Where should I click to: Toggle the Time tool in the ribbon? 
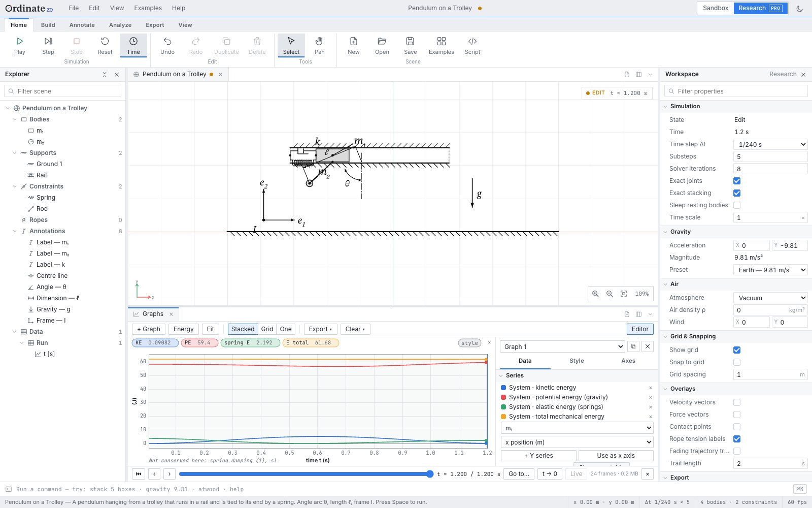(133, 45)
